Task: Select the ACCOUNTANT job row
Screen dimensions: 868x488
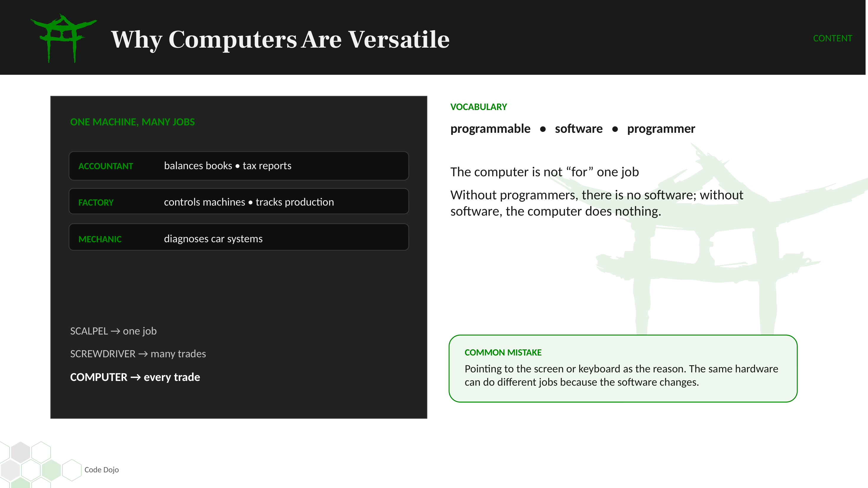Action: tap(238, 166)
